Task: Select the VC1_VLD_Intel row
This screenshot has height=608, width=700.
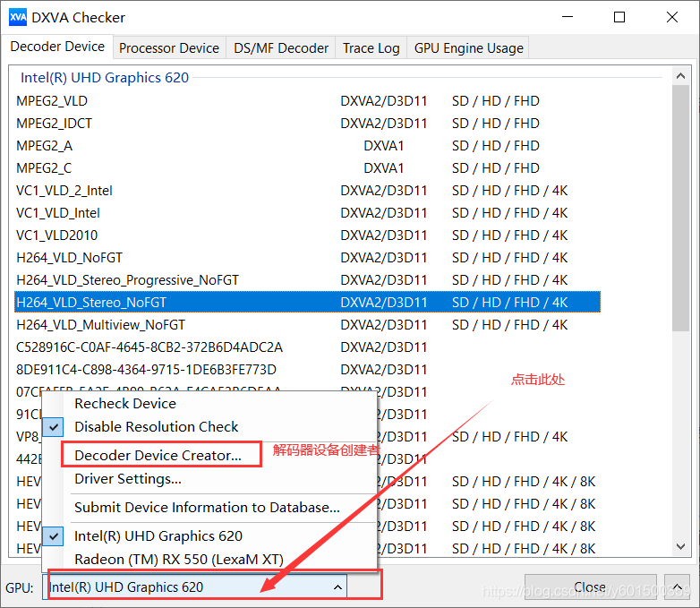Action: (x=307, y=213)
